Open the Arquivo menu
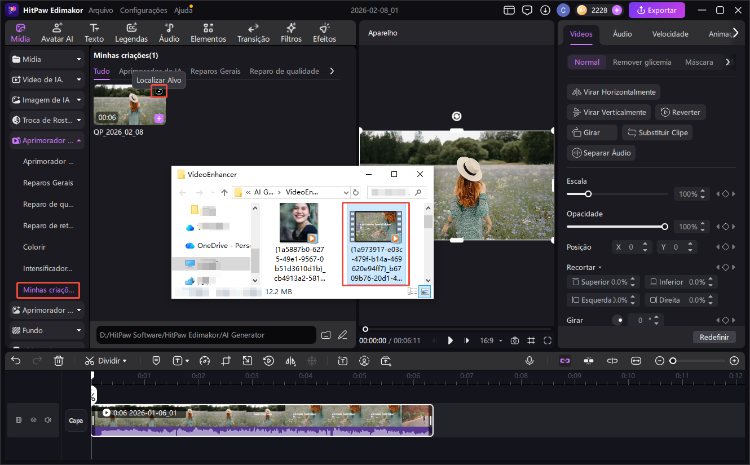Viewport: 750px width, 465px height. coord(101,10)
